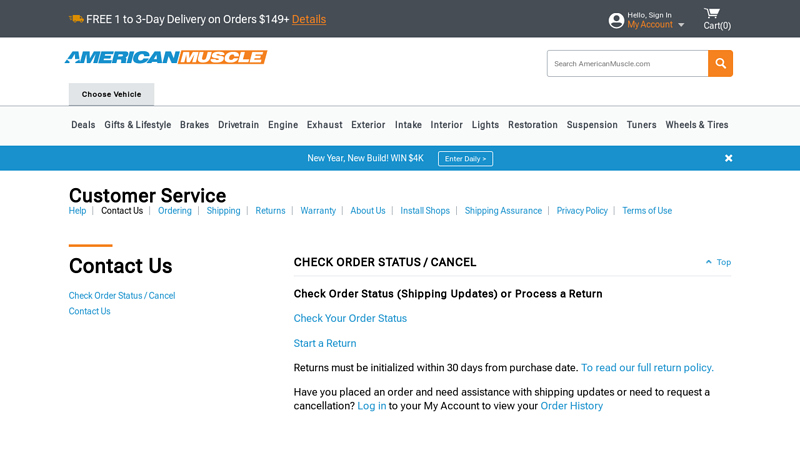Click the Enter Daily button

[465, 158]
